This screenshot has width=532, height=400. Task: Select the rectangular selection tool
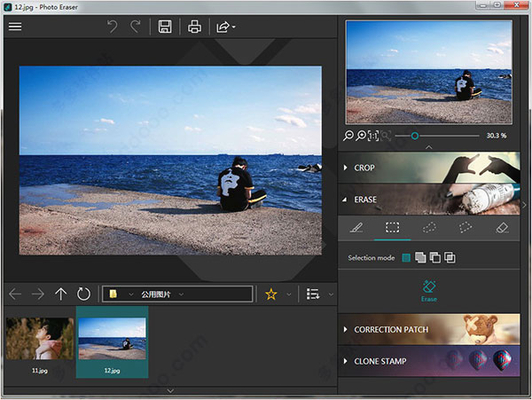[x=393, y=228]
